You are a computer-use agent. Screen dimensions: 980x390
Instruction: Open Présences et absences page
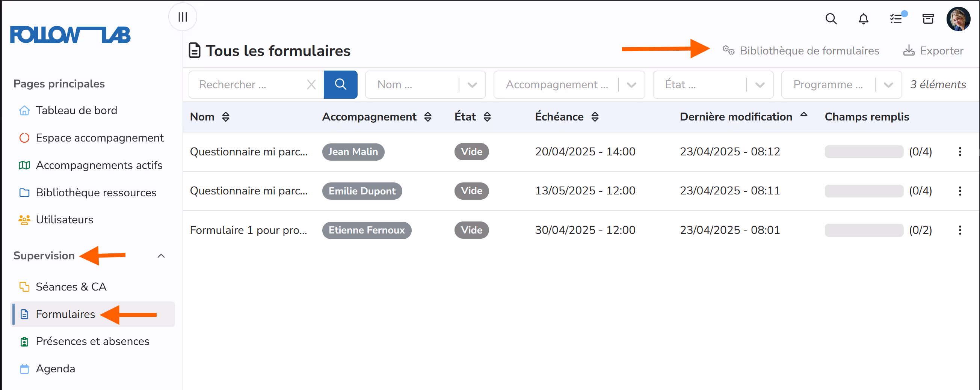[92, 341]
